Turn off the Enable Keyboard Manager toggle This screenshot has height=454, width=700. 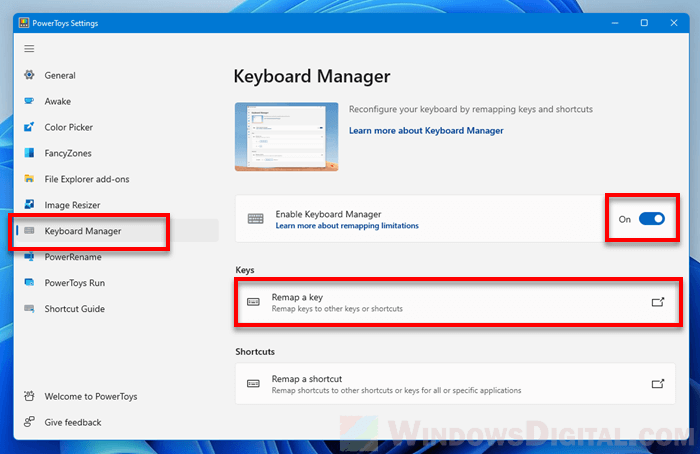(x=652, y=219)
